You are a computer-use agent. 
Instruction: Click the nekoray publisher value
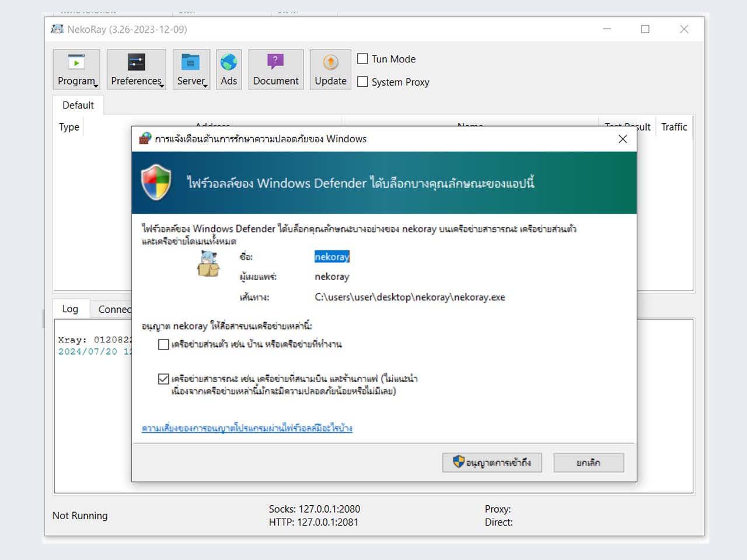(x=332, y=276)
